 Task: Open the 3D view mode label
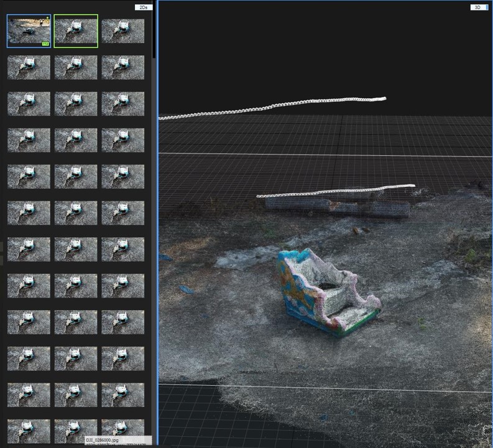click(479, 7)
